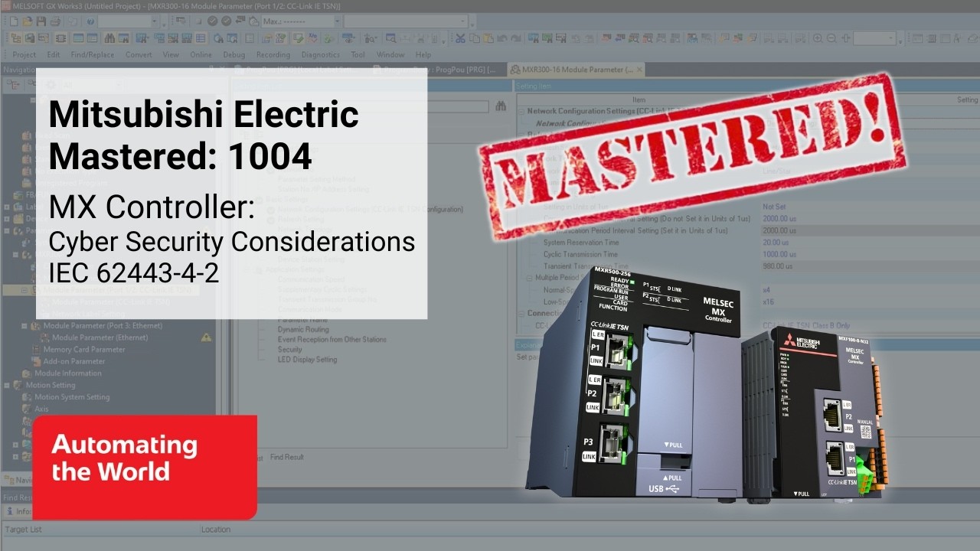Image resolution: width=980 pixels, height=551 pixels.
Task: Select Dynamic Routing in the setting item list
Action: (303, 329)
